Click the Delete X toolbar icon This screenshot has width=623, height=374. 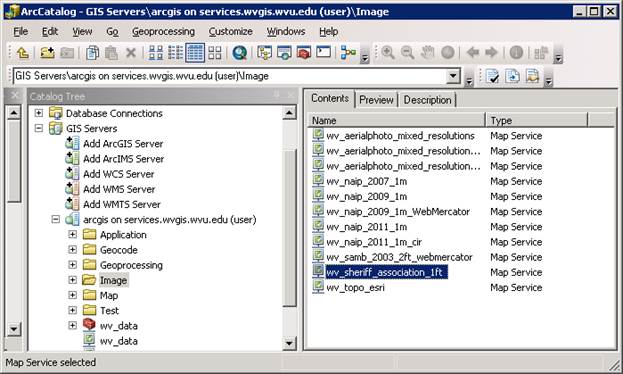click(x=131, y=52)
